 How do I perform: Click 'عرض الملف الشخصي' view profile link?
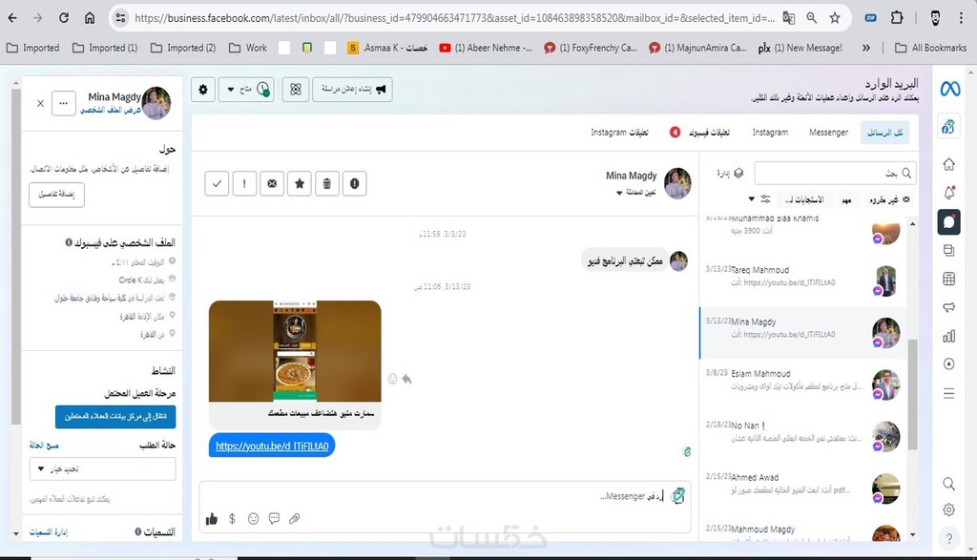[111, 111]
